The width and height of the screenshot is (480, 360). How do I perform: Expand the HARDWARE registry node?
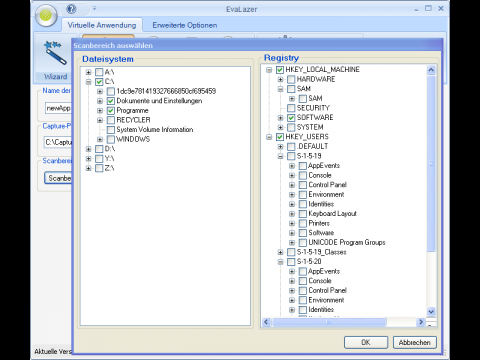[x=281, y=79]
